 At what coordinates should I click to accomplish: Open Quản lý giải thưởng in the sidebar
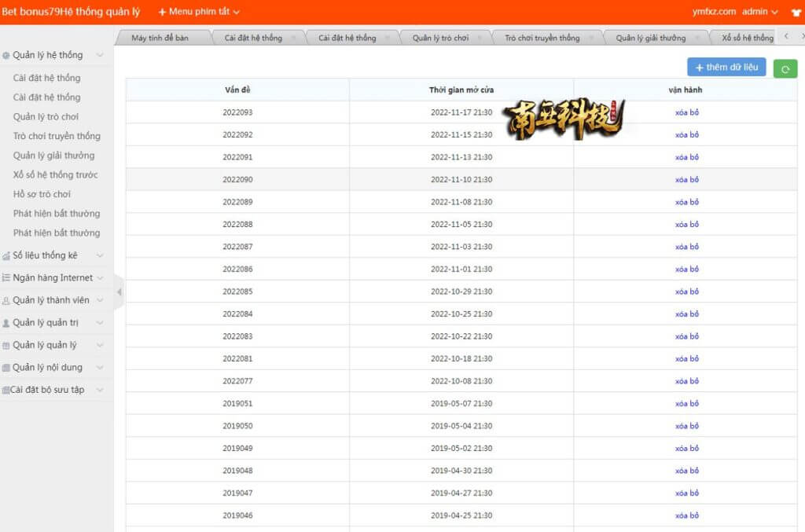[x=54, y=156]
